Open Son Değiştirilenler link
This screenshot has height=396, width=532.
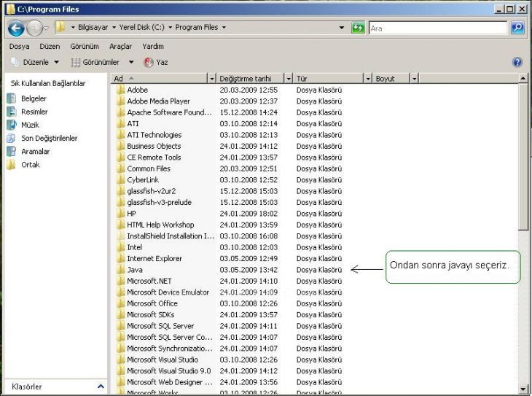pos(50,139)
